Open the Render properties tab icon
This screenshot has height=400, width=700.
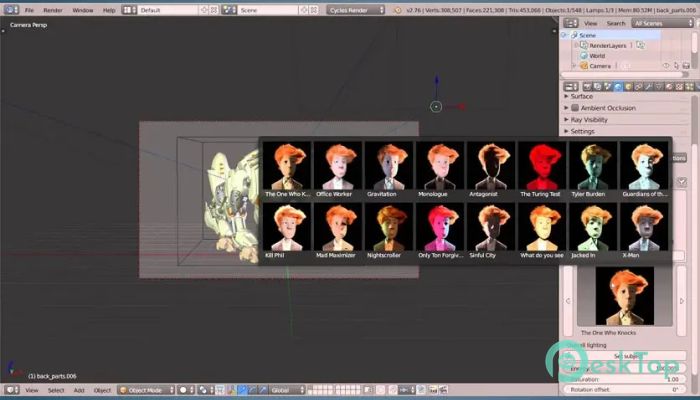pos(587,87)
